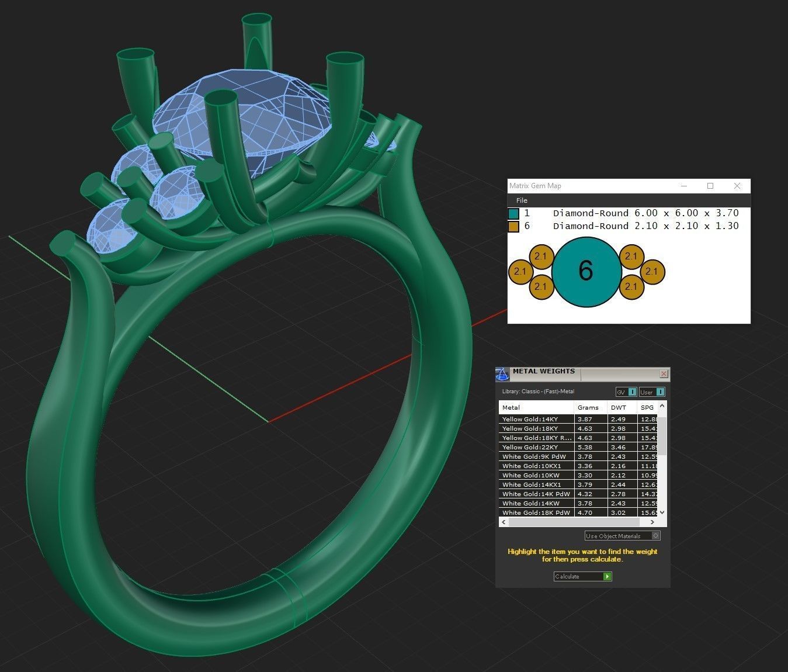Select the White Gold:10KX1 row
The height and width of the screenshot is (672, 788).
click(578, 466)
